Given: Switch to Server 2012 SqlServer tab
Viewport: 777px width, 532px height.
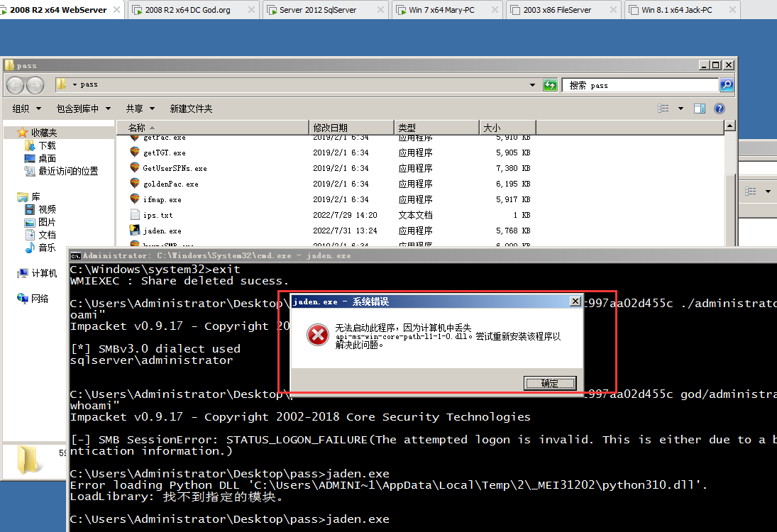Looking at the screenshot, I should click(317, 10).
